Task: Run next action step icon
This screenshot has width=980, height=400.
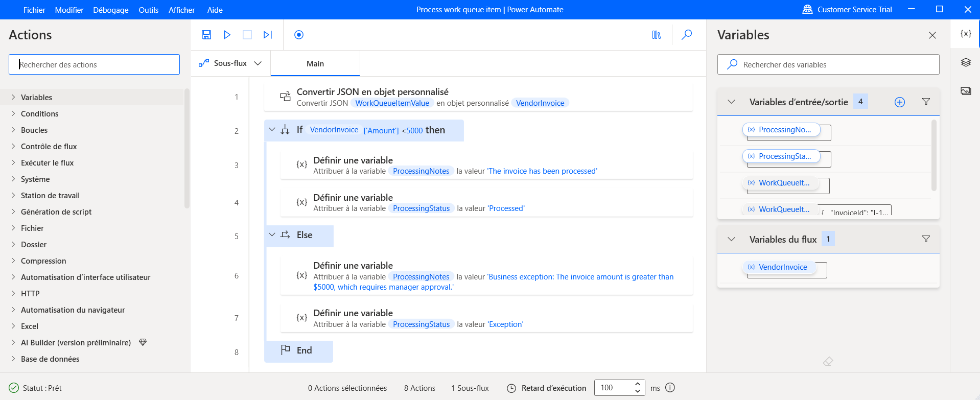Action: (268, 35)
